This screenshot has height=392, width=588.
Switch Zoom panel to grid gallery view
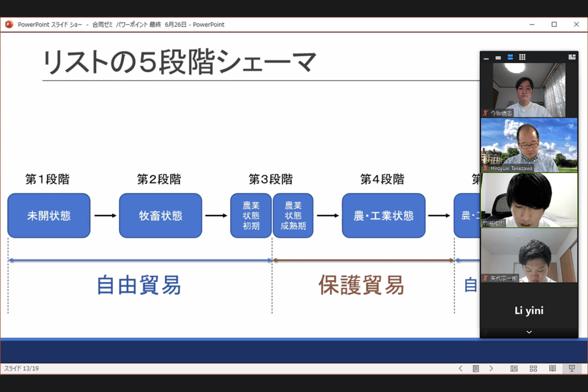[x=522, y=57]
